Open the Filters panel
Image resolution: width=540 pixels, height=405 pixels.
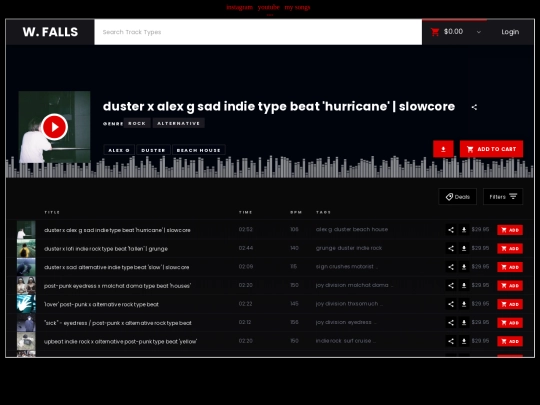pyautogui.click(x=503, y=197)
